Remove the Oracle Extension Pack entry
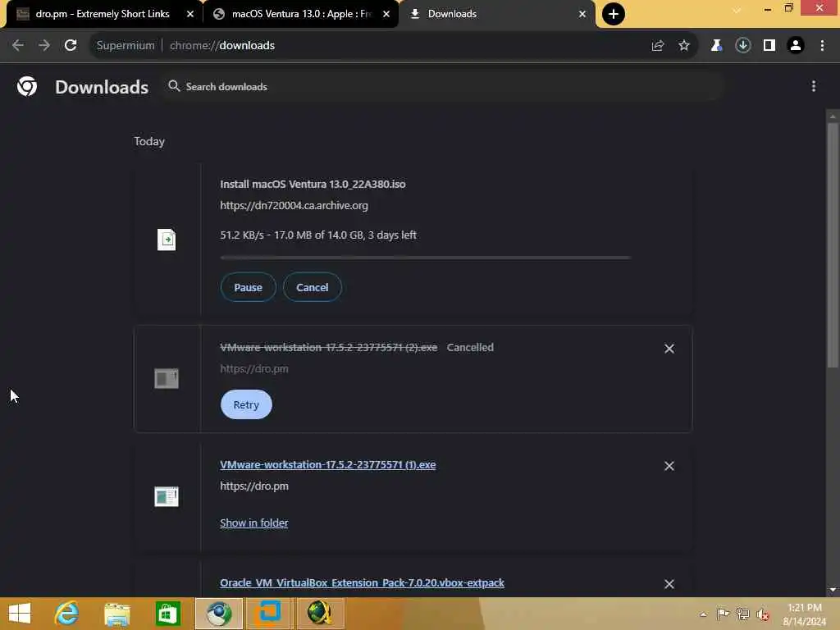 click(x=669, y=584)
